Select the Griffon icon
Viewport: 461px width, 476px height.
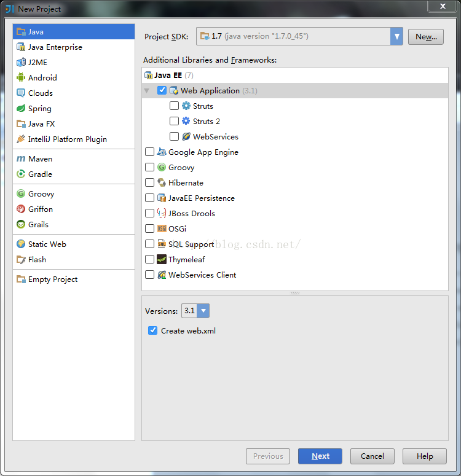[21, 209]
